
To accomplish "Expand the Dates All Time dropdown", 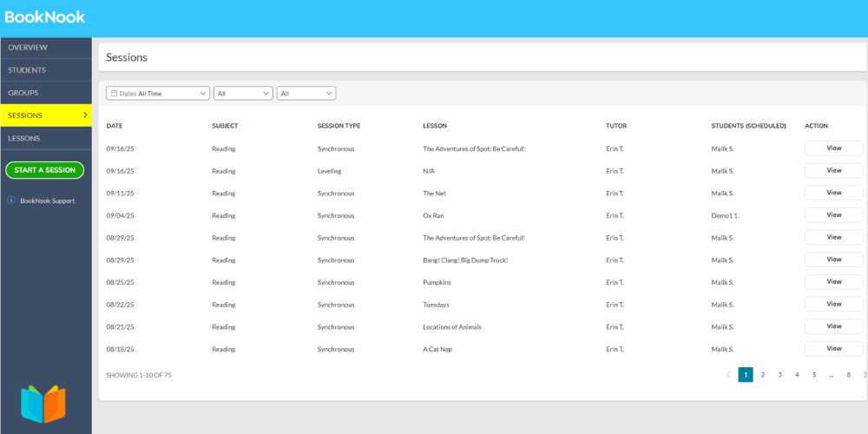I will pyautogui.click(x=158, y=93).
